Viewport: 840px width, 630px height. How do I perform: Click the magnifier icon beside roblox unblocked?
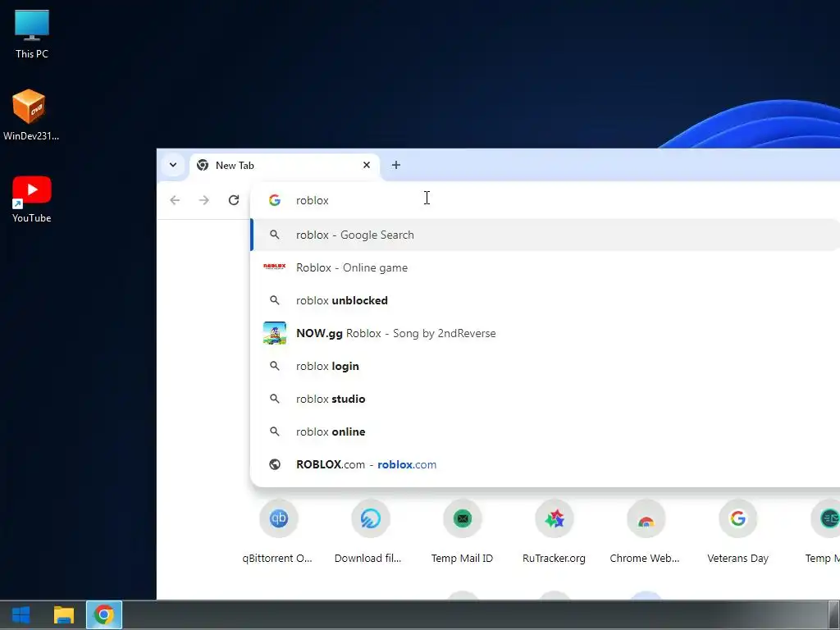[x=274, y=300]
